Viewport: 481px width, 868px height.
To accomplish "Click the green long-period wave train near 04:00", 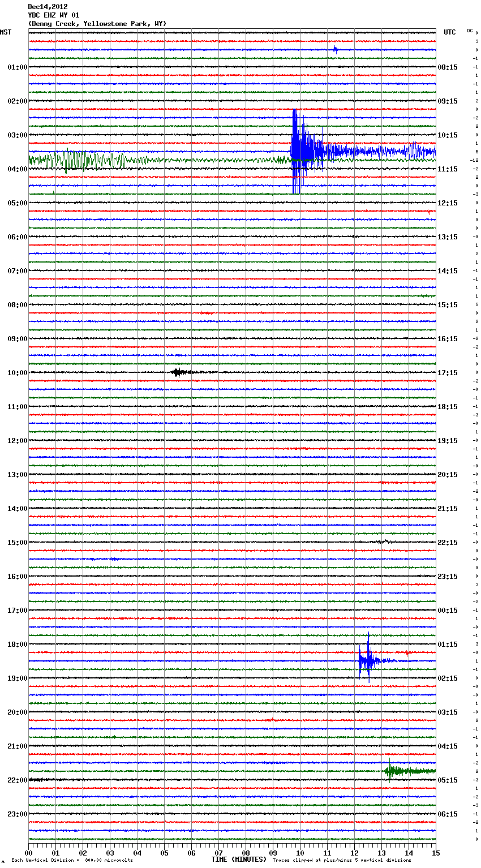I will (x=76, y=160).
